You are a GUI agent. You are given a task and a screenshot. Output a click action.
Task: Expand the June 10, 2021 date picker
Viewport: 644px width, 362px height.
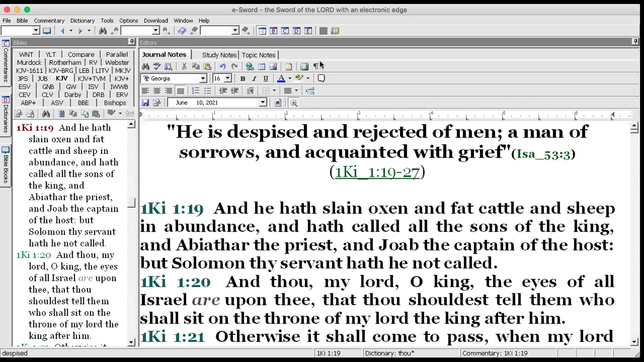(263, 102)
